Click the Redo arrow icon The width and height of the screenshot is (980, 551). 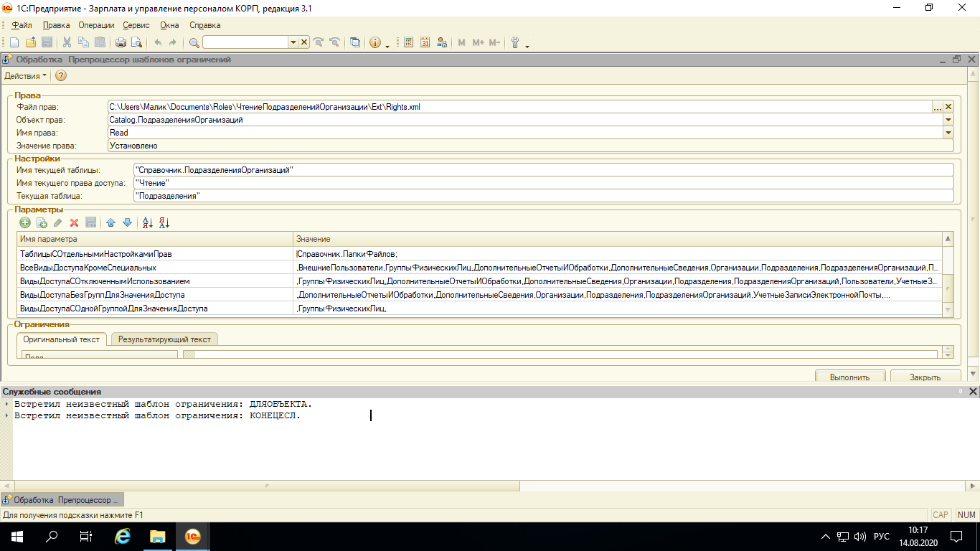172,43
